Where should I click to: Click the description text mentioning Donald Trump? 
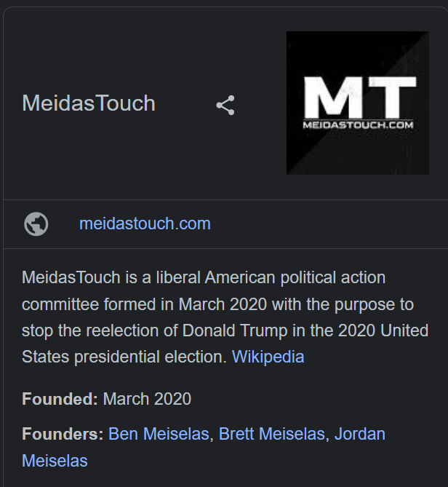click(x=225, y=330)
